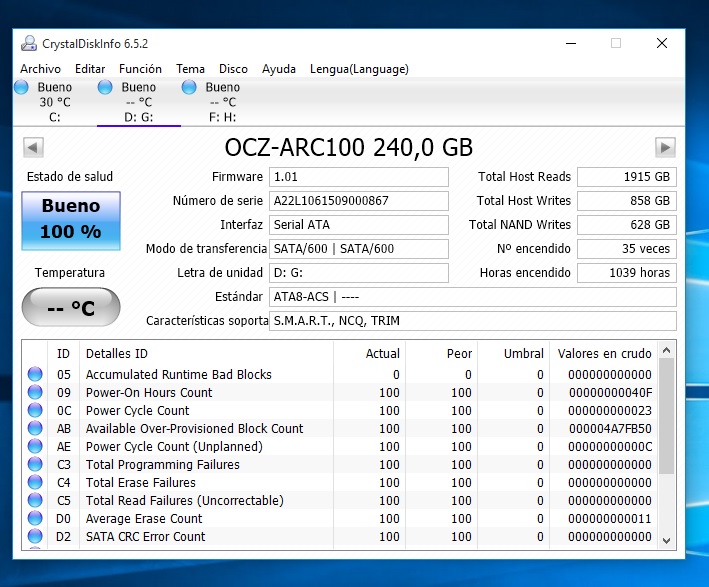Click the serial number field A22L1061509000867
709x587 pixels.
[x=359, y=201]
